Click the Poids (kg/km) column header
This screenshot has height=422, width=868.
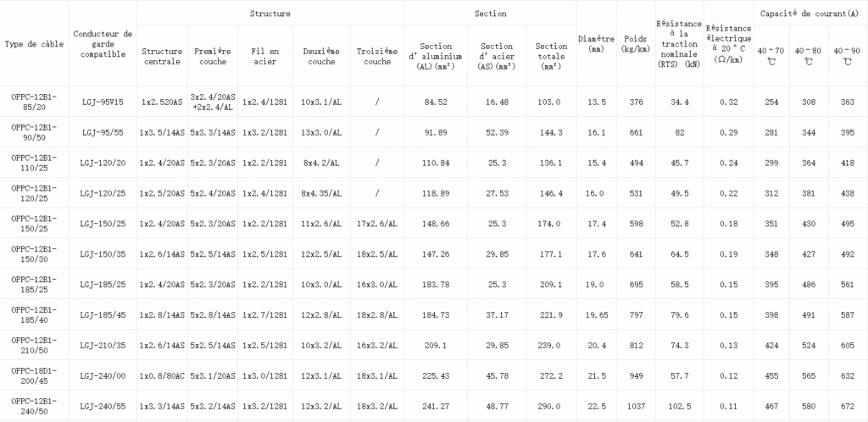[x=636, y=44]
